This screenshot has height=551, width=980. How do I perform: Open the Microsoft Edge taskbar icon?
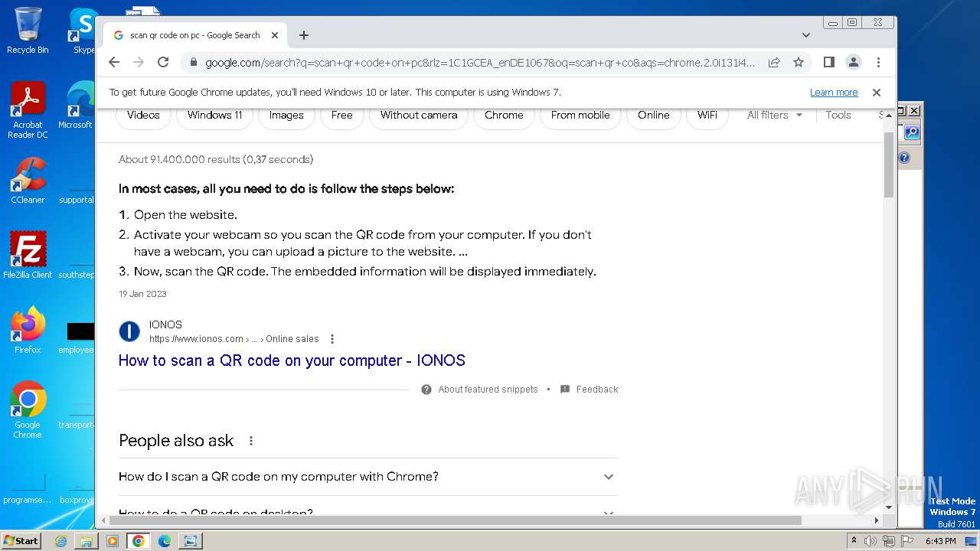[164, 541]
